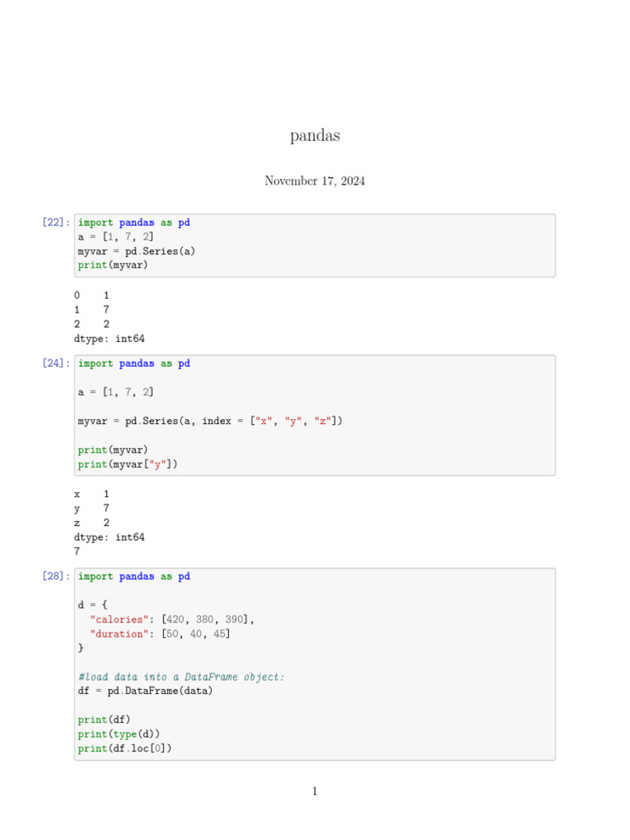Click the a = [1, 7, 2] line in cell 22
This screenshot has width=630, height=840.
(116, 237)
